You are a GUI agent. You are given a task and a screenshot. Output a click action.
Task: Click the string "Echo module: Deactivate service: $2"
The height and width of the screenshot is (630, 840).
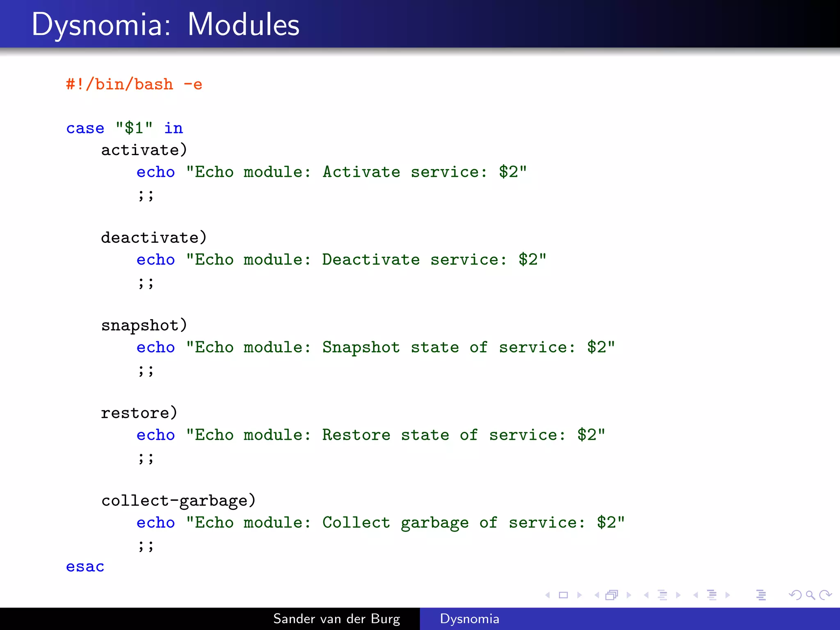click(366, 259)
